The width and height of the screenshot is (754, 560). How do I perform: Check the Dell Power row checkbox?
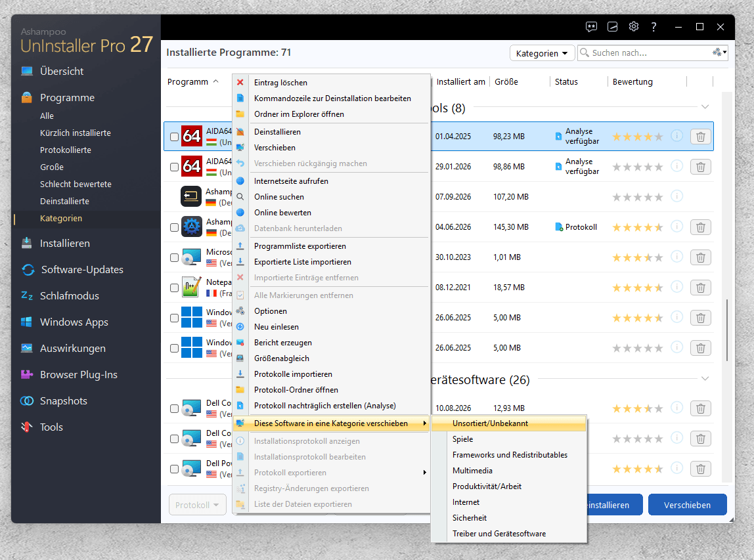click(x=174, y=469)
